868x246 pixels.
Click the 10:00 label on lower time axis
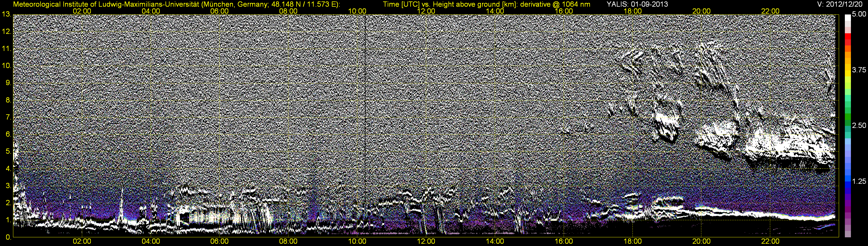pyautogui.click(x=357, y=242)
